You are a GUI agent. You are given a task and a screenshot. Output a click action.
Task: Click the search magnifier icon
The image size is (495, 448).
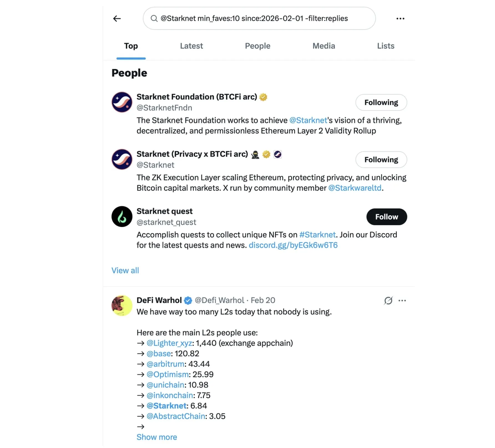(x=154, y=19)
